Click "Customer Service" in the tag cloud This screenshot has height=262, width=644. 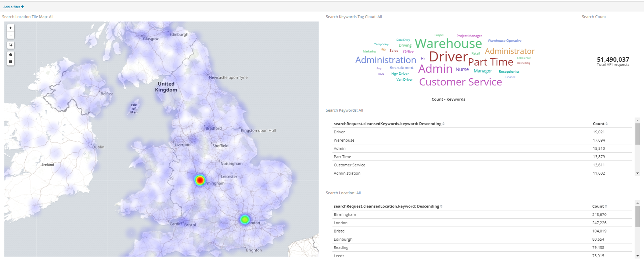coord(460,82)
